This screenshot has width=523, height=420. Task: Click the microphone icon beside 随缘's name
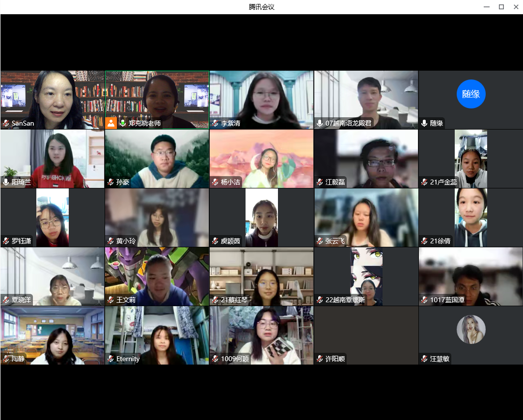tap(424, 123)
